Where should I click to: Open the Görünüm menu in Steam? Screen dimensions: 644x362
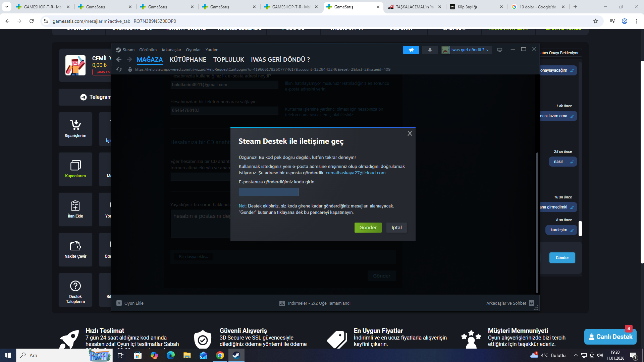click(x=148, y=50)
